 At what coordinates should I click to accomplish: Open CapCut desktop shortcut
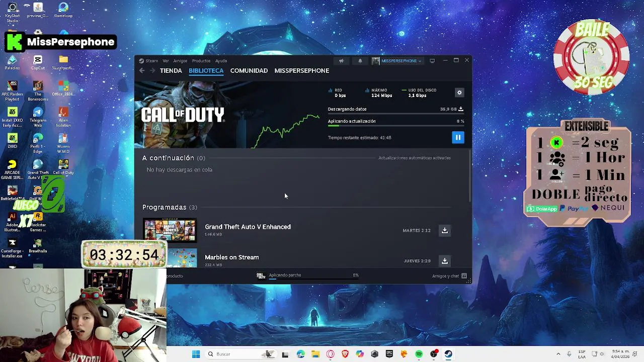pyautogui.click(x=38, y=63)
